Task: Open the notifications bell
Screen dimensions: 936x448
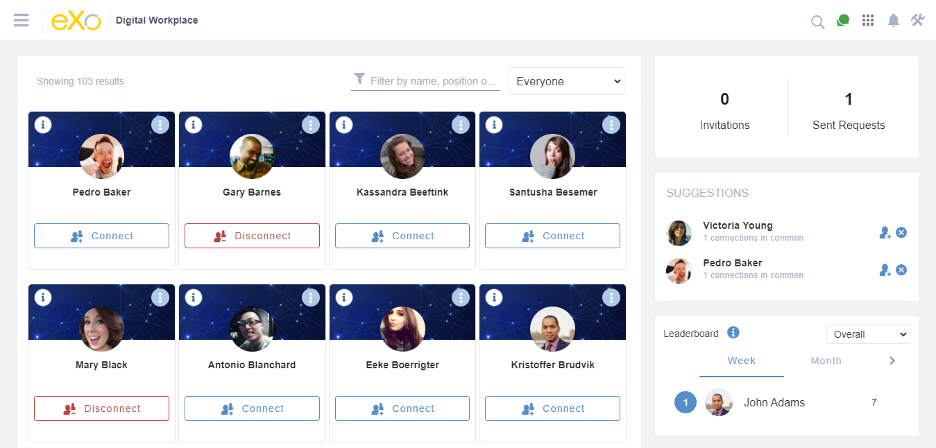Action: pos(893,20)
